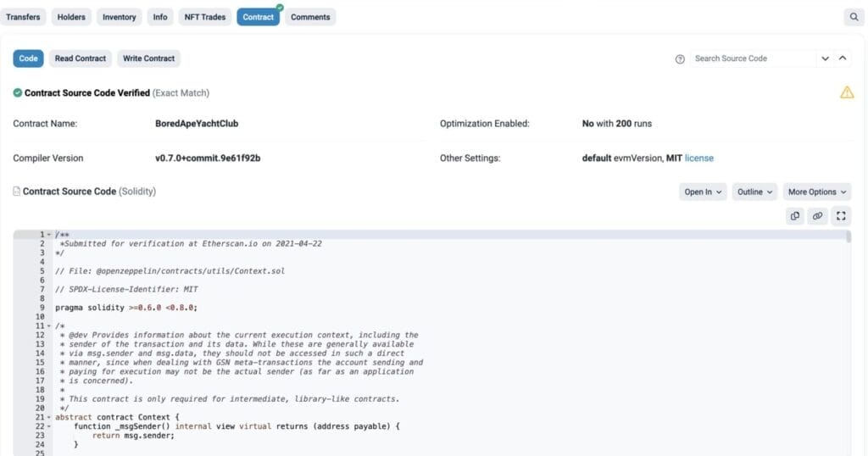Click the compiler version v0.7.0+commit.9e61f92b
Image resolution: width=868 pixels, height=456 pixels.
coord(208,158)
